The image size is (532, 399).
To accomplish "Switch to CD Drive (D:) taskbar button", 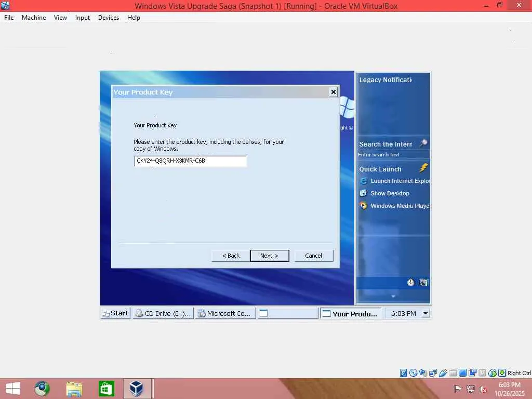I will [163, 313].
